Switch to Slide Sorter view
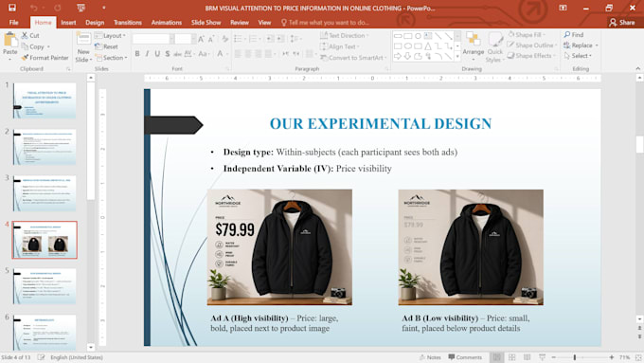 pos(511,357)
